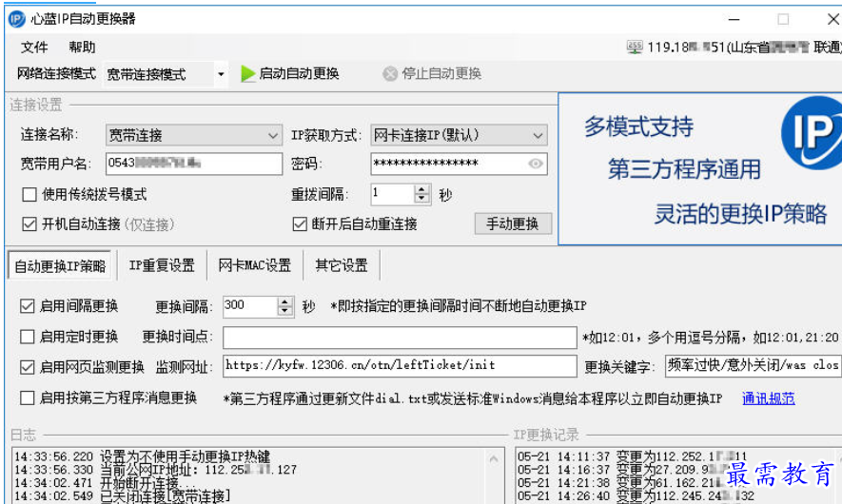Image resolution: width=842 pixels, height=504 pixels.
Task: Click the 更换间隔 value field showing 300
Action: point(250,306)
